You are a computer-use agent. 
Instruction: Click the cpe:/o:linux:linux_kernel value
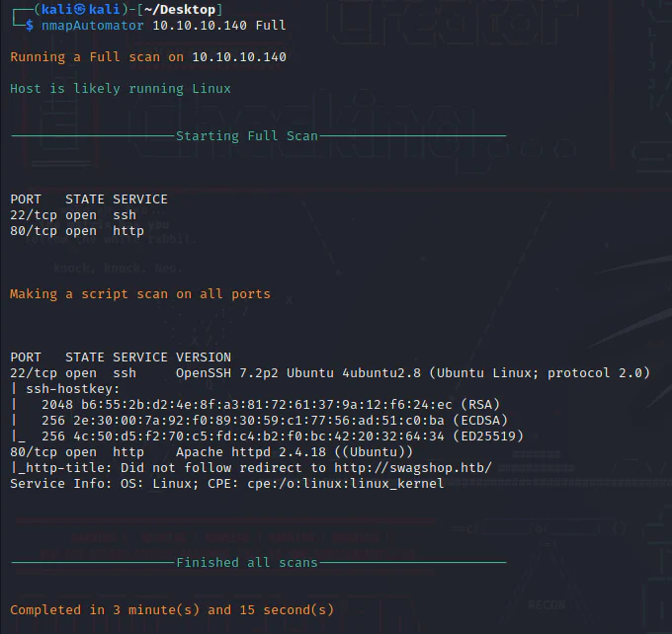click(x=346, y=484)
